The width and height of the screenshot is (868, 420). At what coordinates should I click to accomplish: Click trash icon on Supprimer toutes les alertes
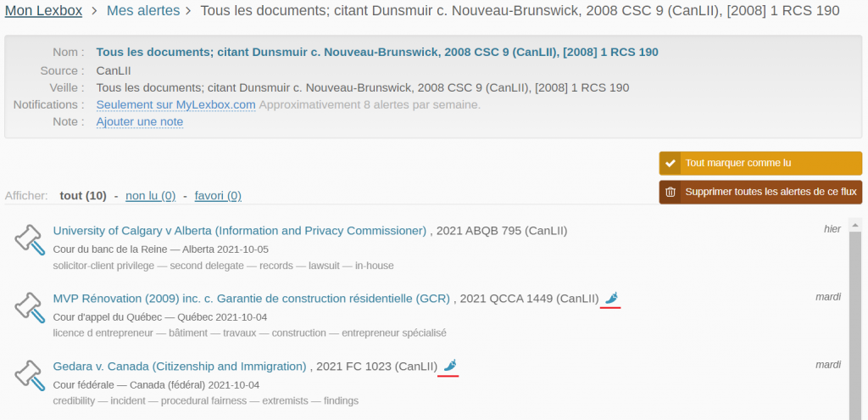(x=670, y=192)
